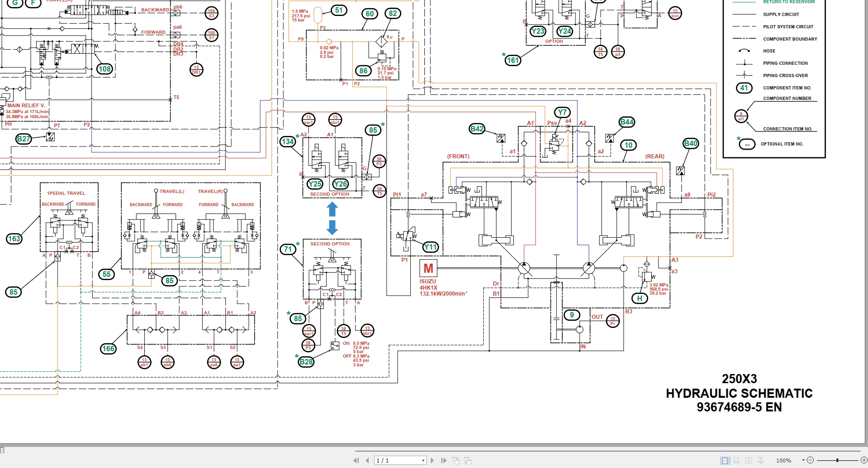The height and width of the screenshot is (468, 868).
Task: Enable continuous scrolling page view
Action: point(736,460)
